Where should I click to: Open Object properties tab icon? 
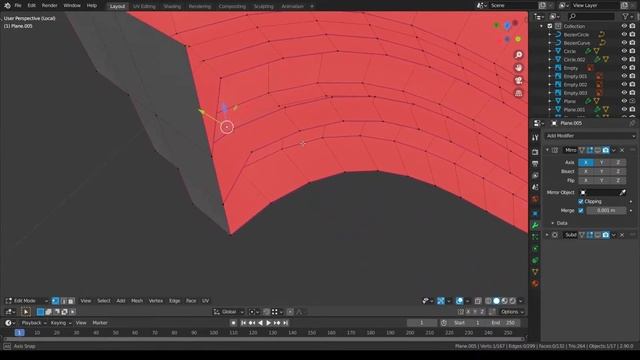pos(535,213)
